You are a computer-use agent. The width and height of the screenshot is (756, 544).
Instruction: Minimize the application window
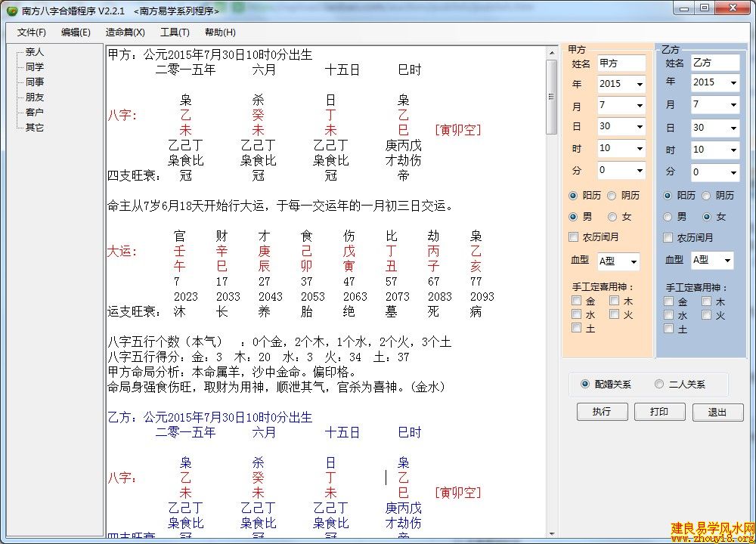coord(683,8)
